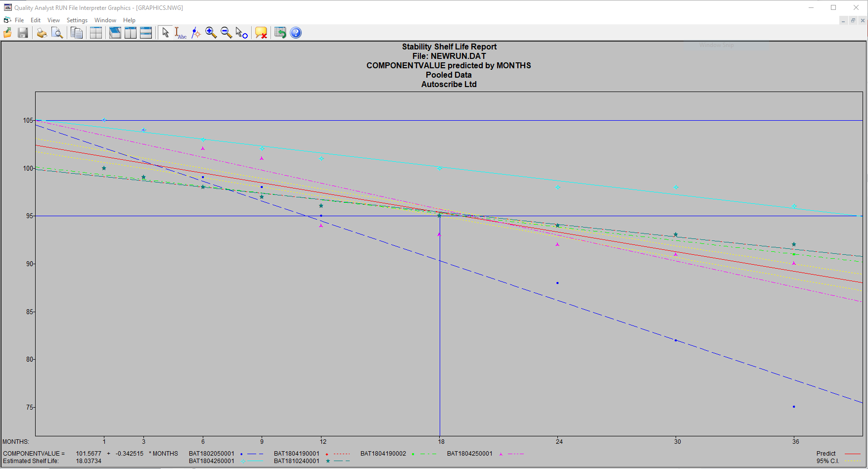
Task: Copy the chart to the clipboard
Action: [x=77, y=33]
